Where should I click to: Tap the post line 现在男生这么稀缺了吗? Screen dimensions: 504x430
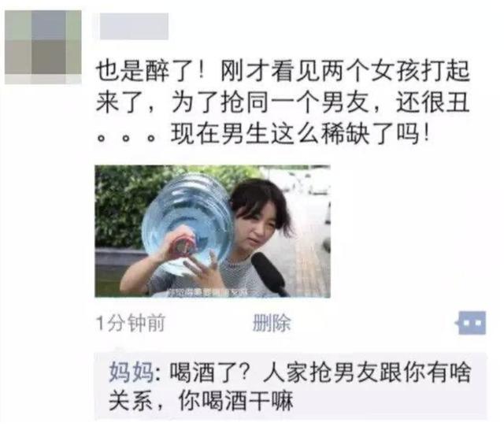point(300,134)
